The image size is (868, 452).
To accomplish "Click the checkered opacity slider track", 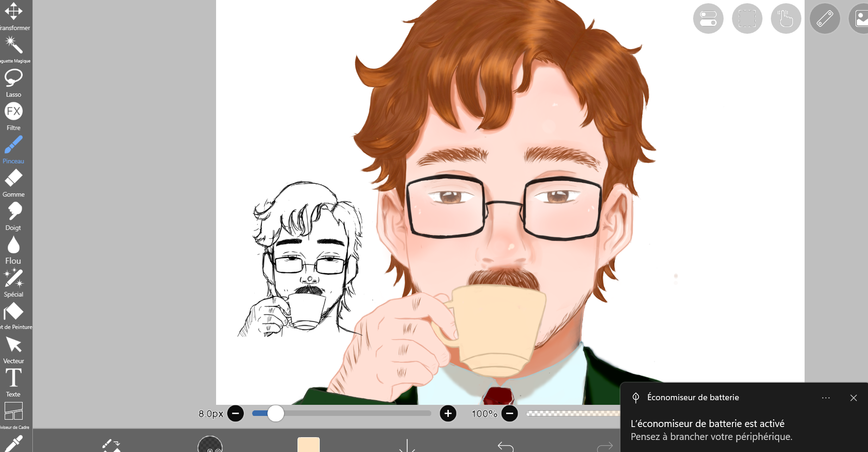I will coord(573,413).
